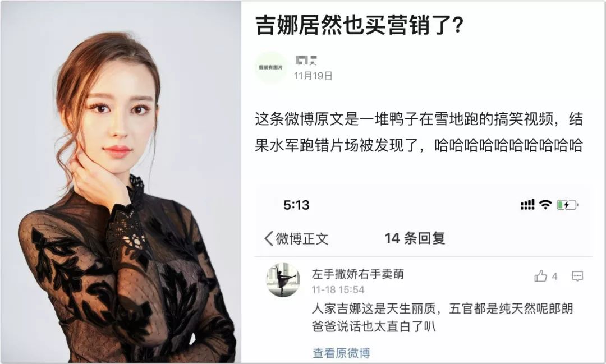Open the poster's round green avatar
606x364 pixels.
click(x=270, y=67)
